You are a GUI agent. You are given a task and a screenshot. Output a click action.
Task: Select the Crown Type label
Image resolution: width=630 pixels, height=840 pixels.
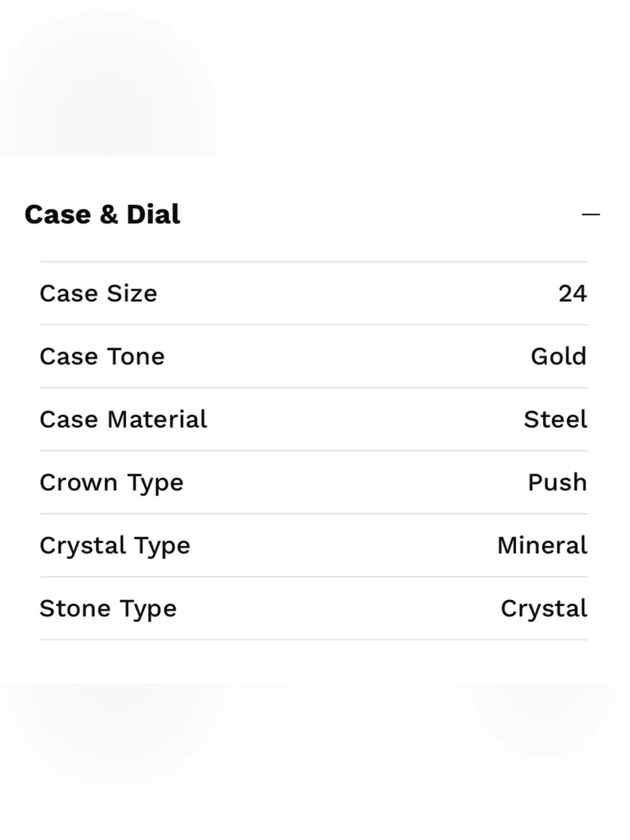tap(112, 483)
